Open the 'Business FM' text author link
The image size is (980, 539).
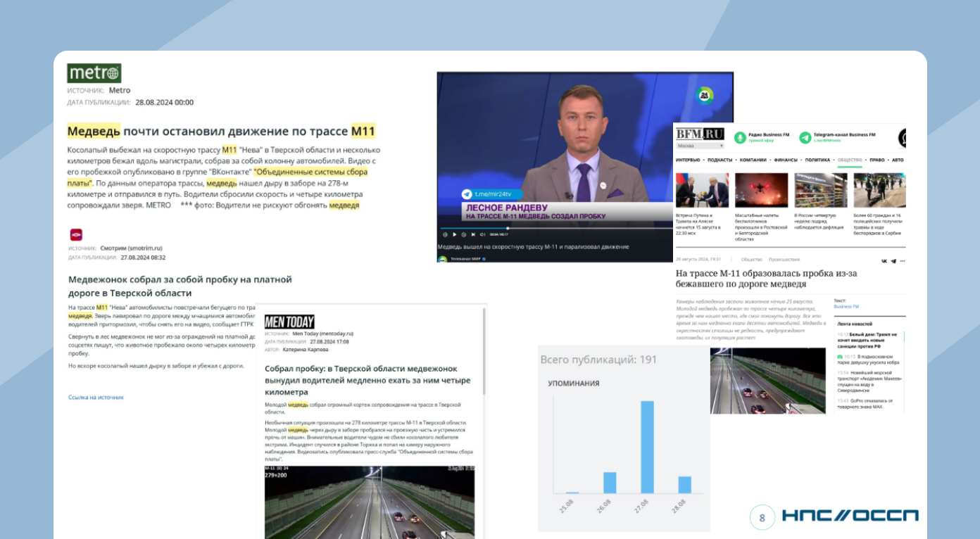846,307
